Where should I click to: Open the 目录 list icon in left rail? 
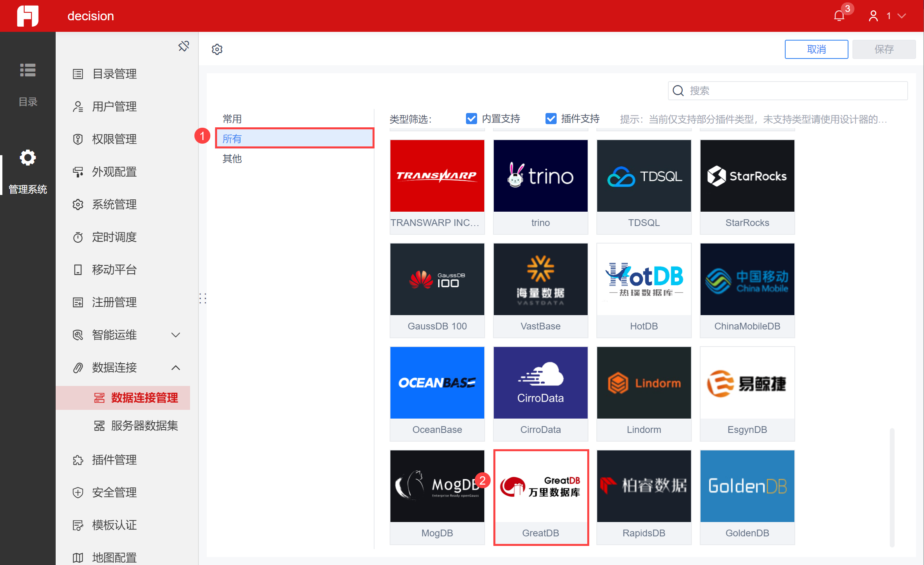(x=28, y=70)
